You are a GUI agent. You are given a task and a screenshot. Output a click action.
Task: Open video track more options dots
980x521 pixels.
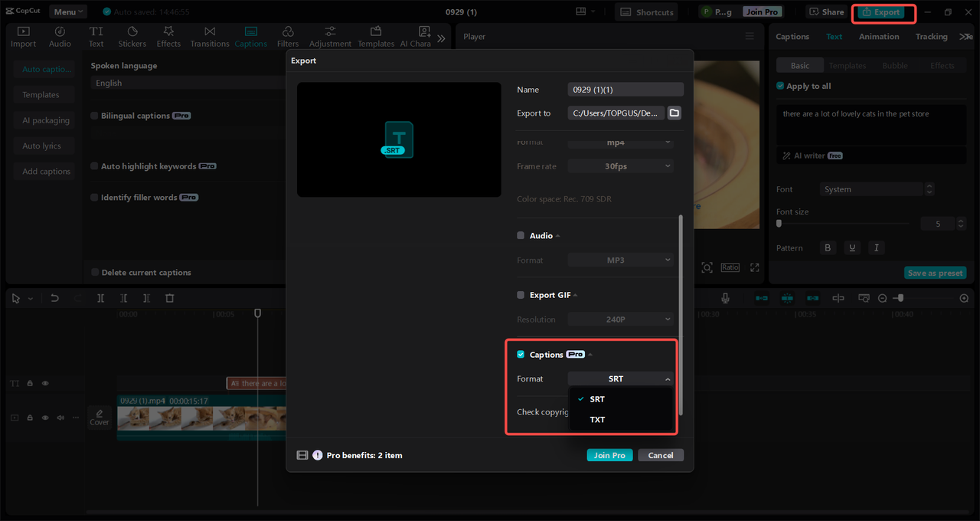point(75,418)
